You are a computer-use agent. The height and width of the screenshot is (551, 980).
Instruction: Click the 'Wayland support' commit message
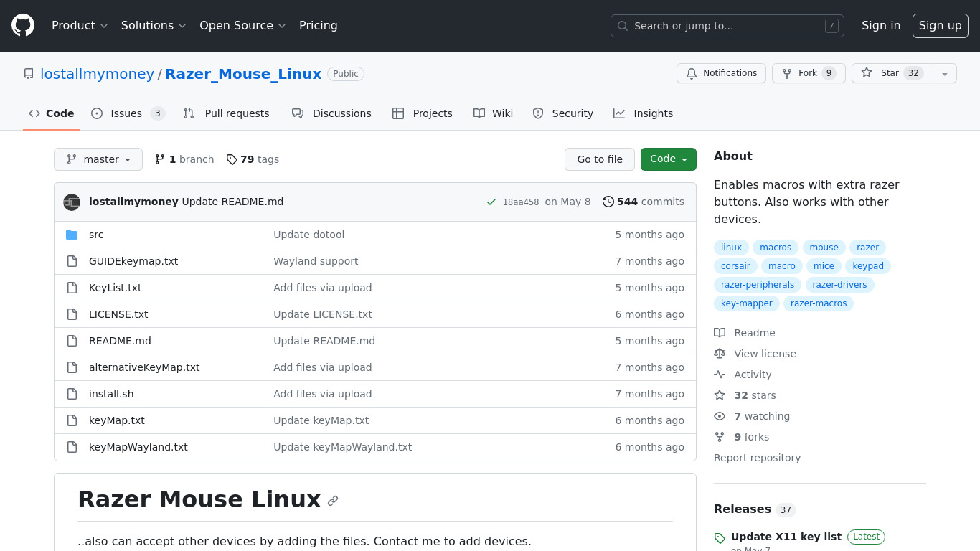click(316, 261)
